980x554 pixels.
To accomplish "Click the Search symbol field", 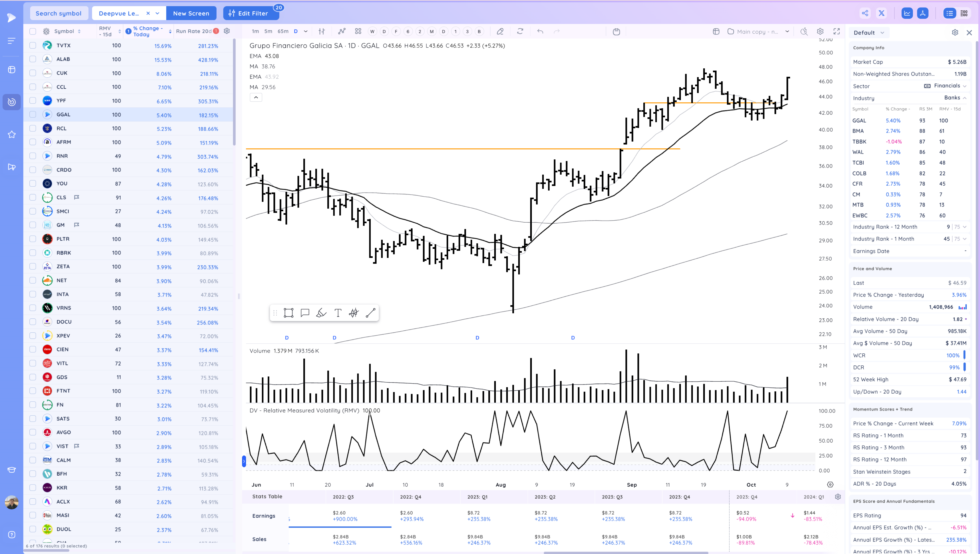I will [59, 13].
